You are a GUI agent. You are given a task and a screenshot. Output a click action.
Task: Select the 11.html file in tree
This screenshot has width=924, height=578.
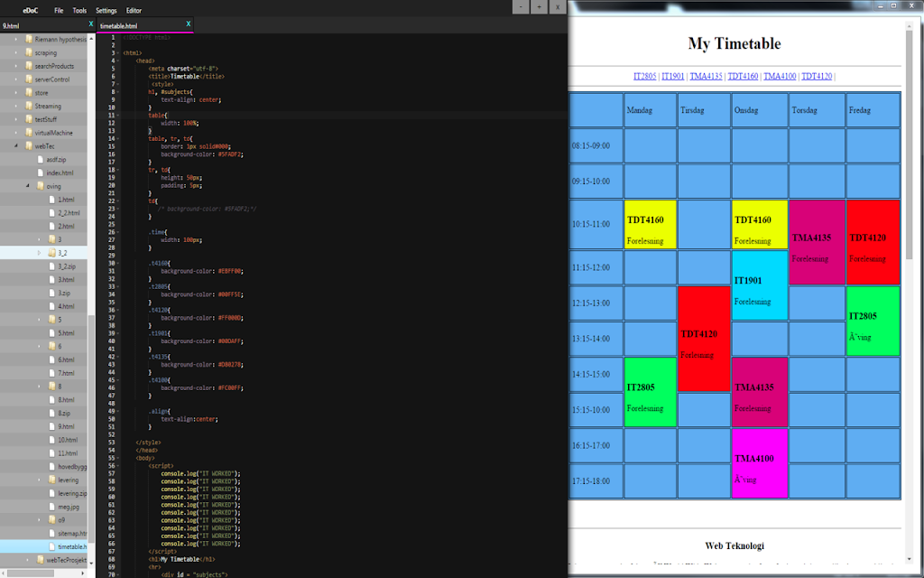67,453
